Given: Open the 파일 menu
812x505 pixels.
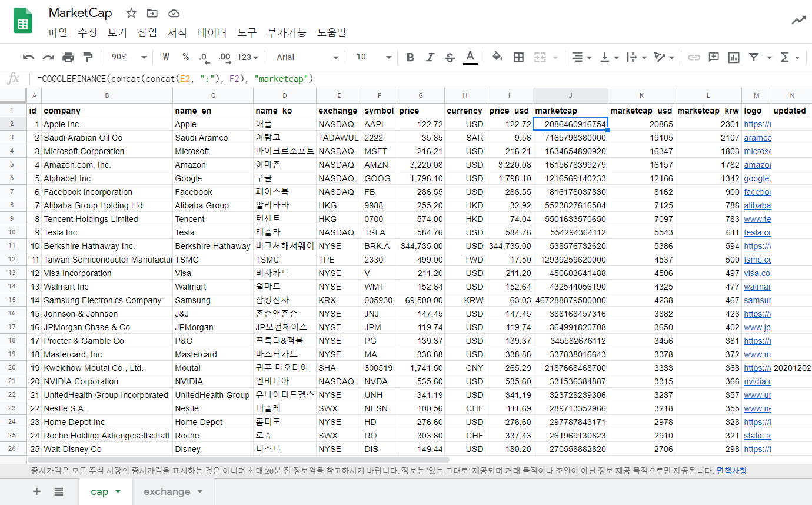Looking at the screenshot, I should click(58, 33).
